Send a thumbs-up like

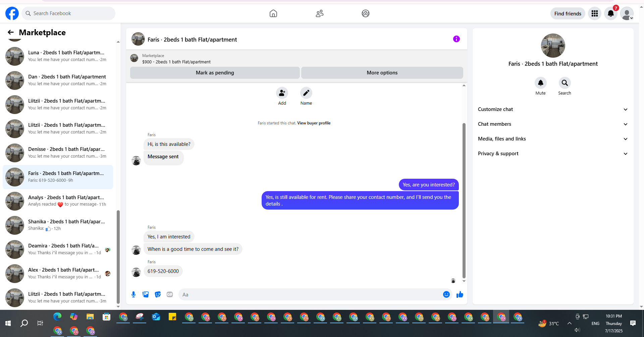pyautogui.click(x=460, y=294)
